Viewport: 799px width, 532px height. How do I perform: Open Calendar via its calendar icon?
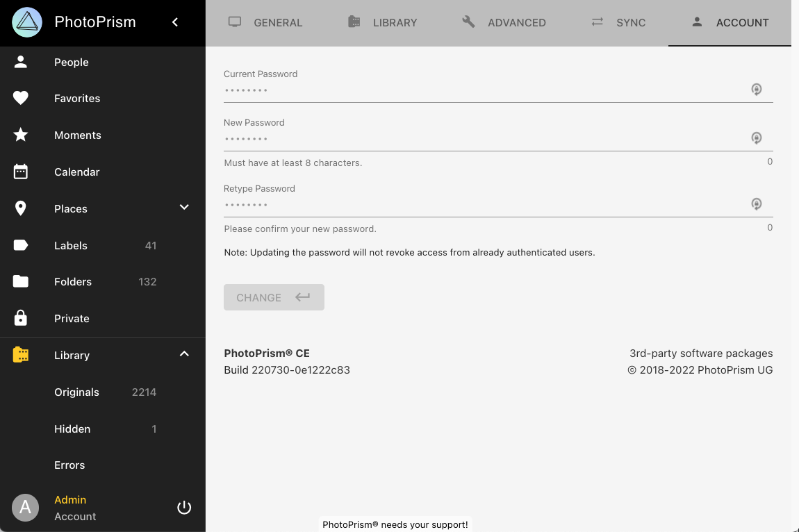(x=21, y=172)
